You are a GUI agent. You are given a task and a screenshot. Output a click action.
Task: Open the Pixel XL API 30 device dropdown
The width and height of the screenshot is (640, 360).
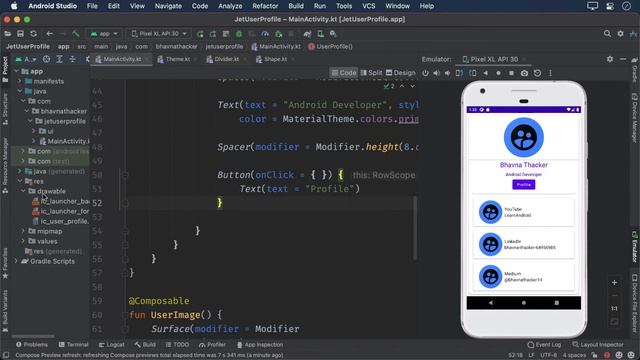(159, 33)
